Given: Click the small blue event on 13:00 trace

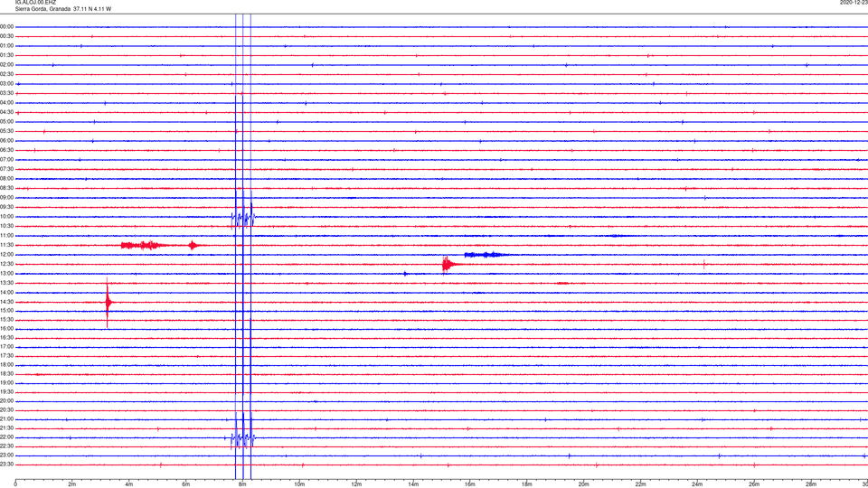Looking at the screenshot, I should click(x=405, y=274).
